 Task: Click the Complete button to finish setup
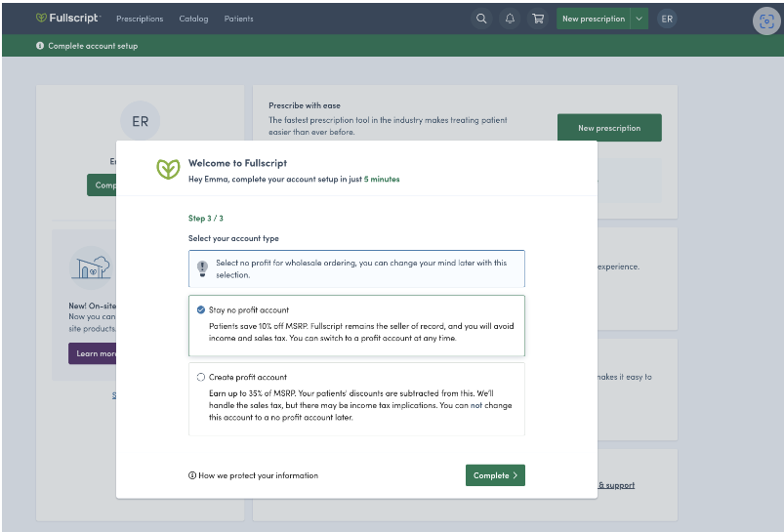(495, 475)
